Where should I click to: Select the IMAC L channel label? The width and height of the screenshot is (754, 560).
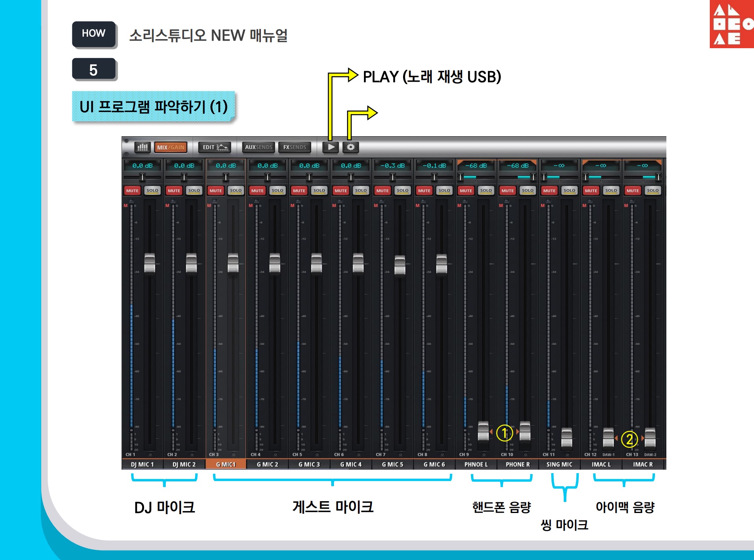601,464
